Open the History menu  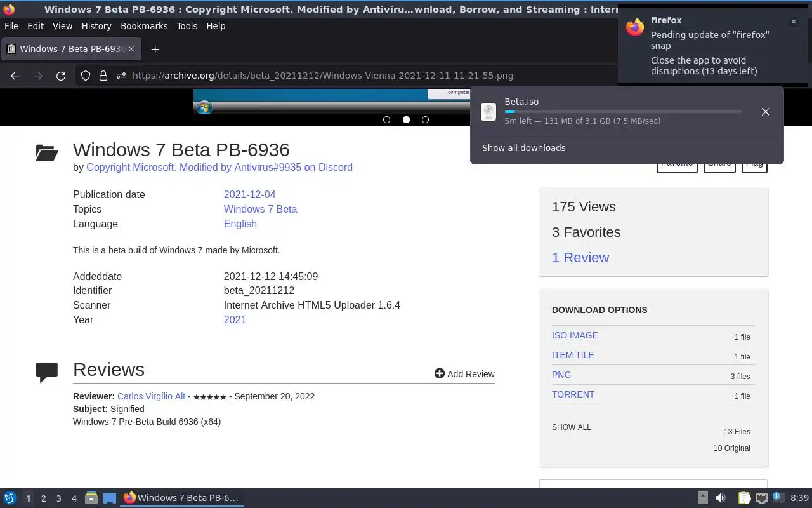96,26
